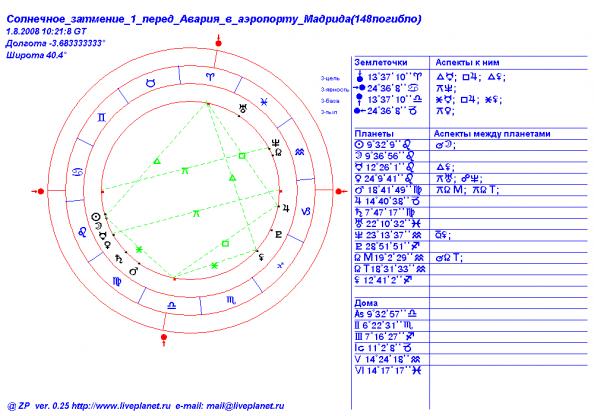Viewport: 594px width, 416px height.
Task: Click the Jupiter symbol on the chart's right side
Action: coord(286,208)
